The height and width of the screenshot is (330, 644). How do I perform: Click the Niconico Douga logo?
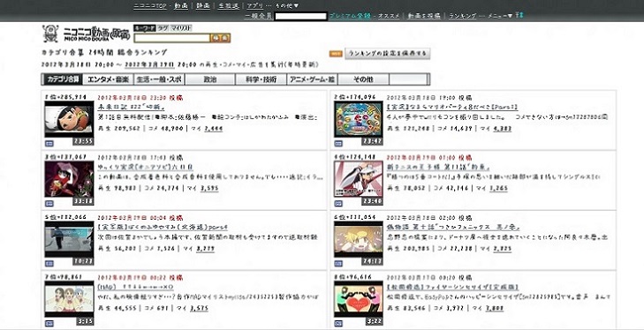(87, 34)
